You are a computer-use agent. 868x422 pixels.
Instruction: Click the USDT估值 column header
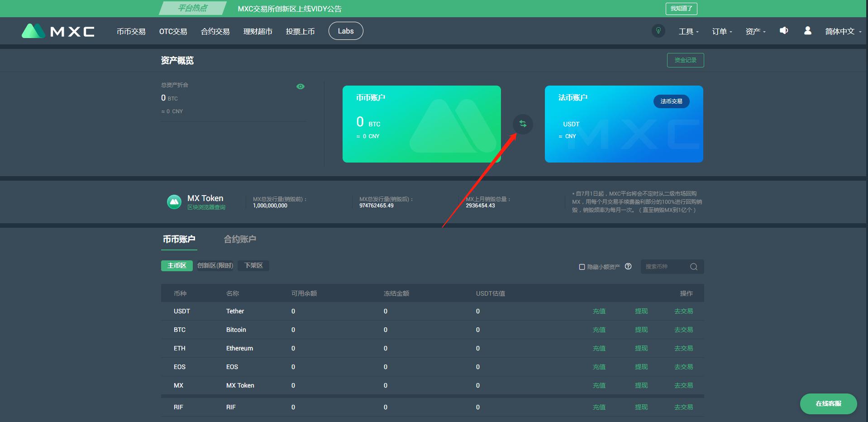491,293
